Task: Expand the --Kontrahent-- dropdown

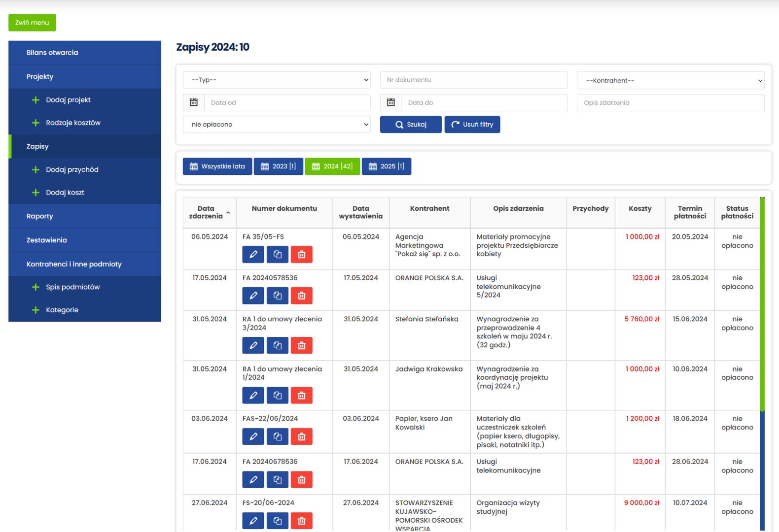Action: pyautogui.click(x=671, y=80)
